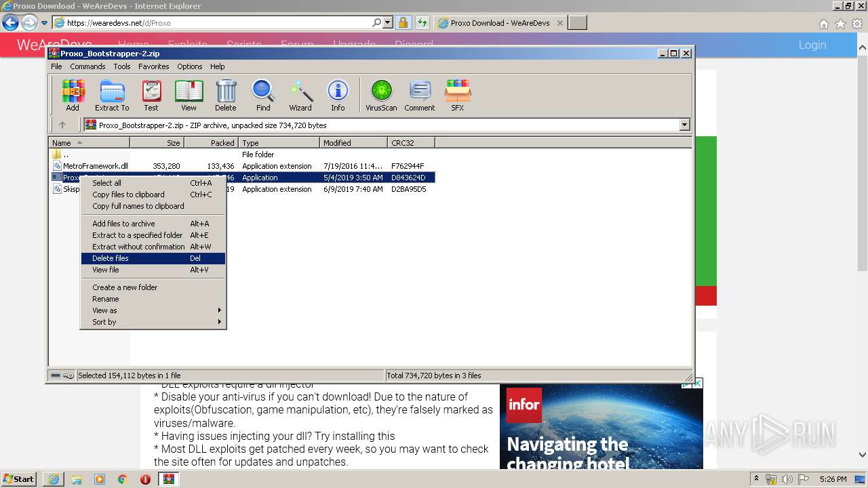Click the WinRAR taskbar button

point(169,479)
